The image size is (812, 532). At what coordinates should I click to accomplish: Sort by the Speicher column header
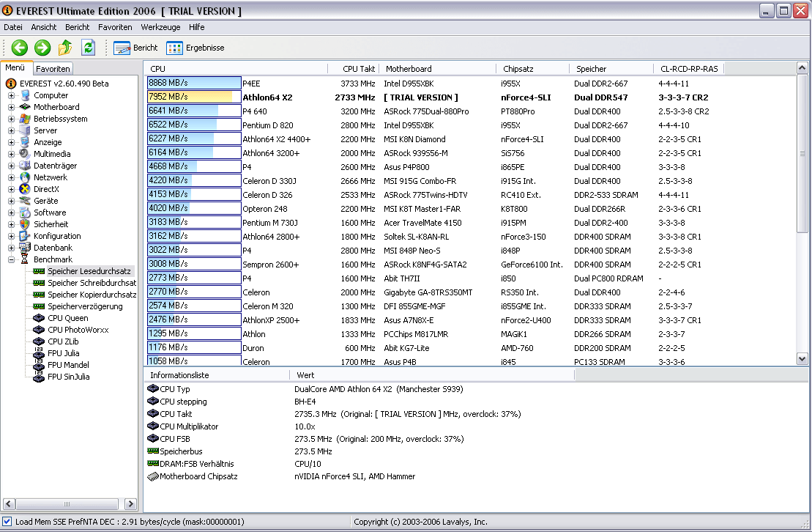[612, 68]
